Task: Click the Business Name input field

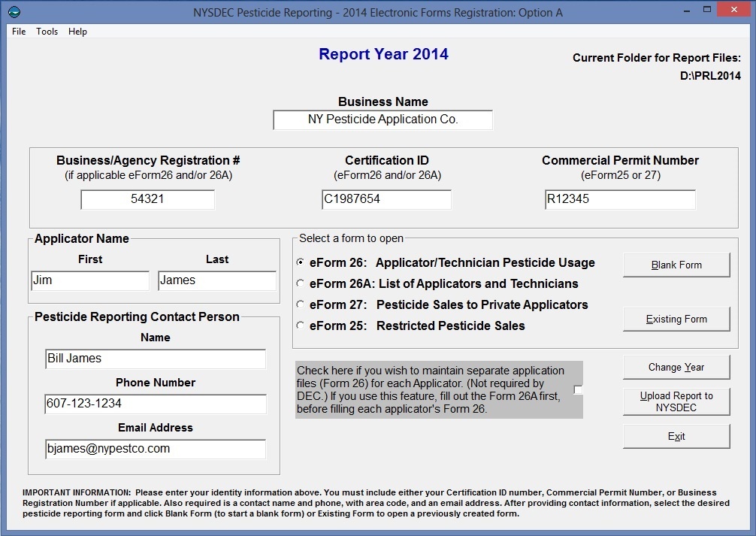Action: pyautogui.click(x=383, y=120)
